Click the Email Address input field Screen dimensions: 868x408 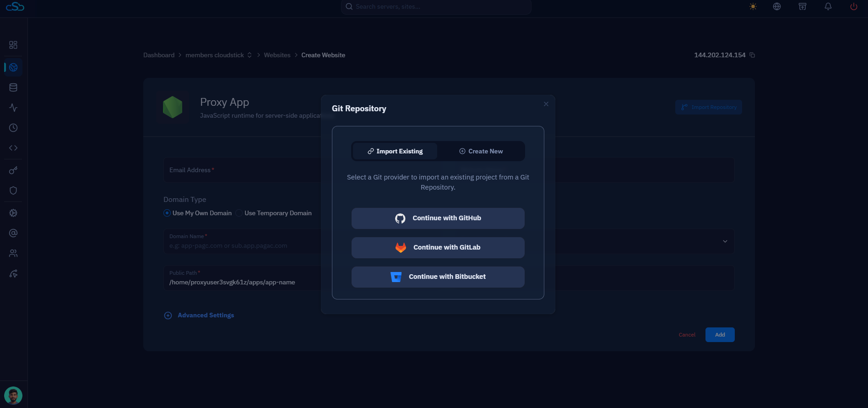pos(243,170)
